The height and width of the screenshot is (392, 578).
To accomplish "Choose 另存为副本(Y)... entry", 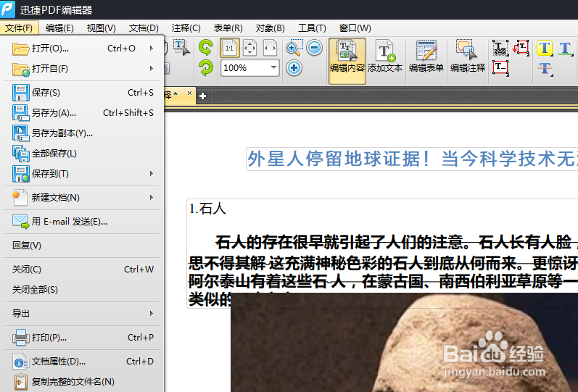I will click(x=82, y=133).
